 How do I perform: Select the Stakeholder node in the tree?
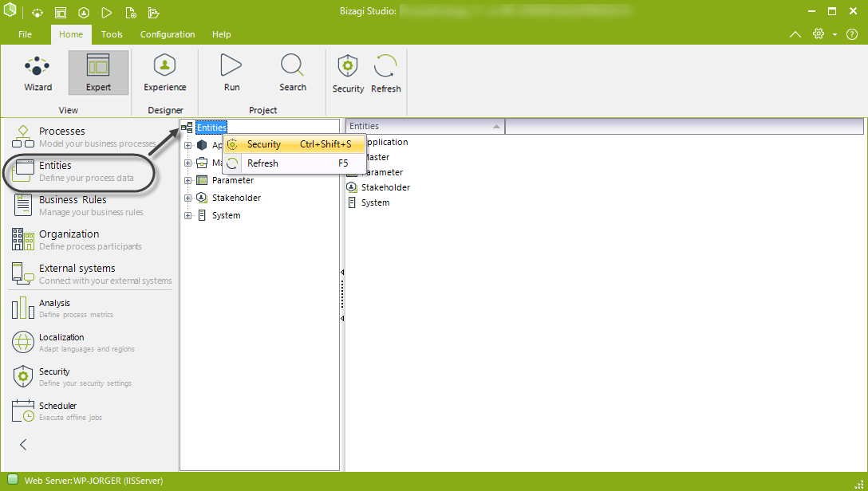pyautogui.click(x=236, y=198)
